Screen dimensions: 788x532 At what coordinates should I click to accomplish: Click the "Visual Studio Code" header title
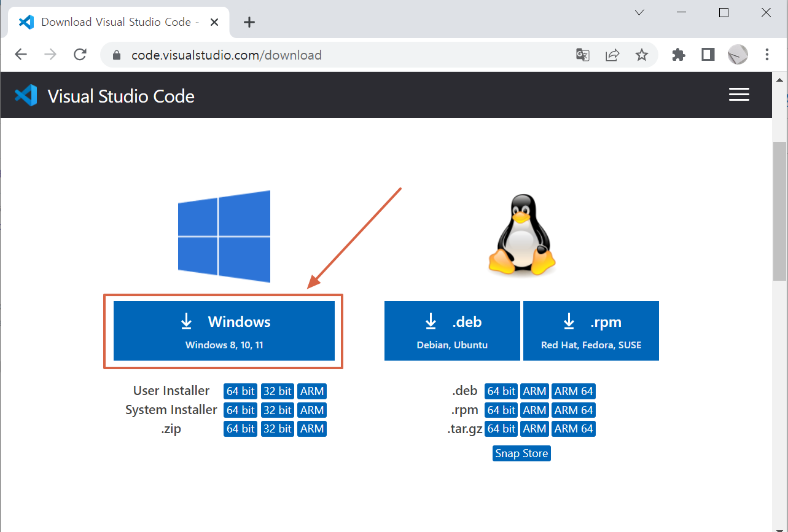tap(121, 96)
